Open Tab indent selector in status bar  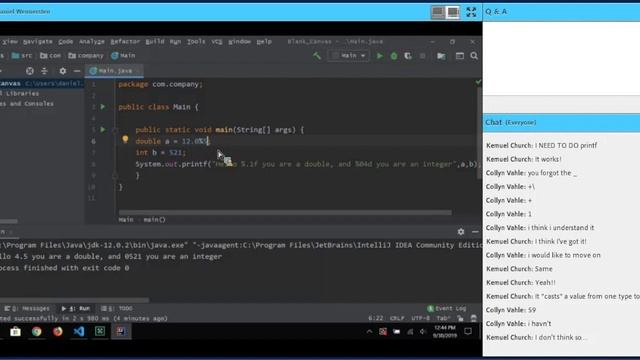click(443, 318)
